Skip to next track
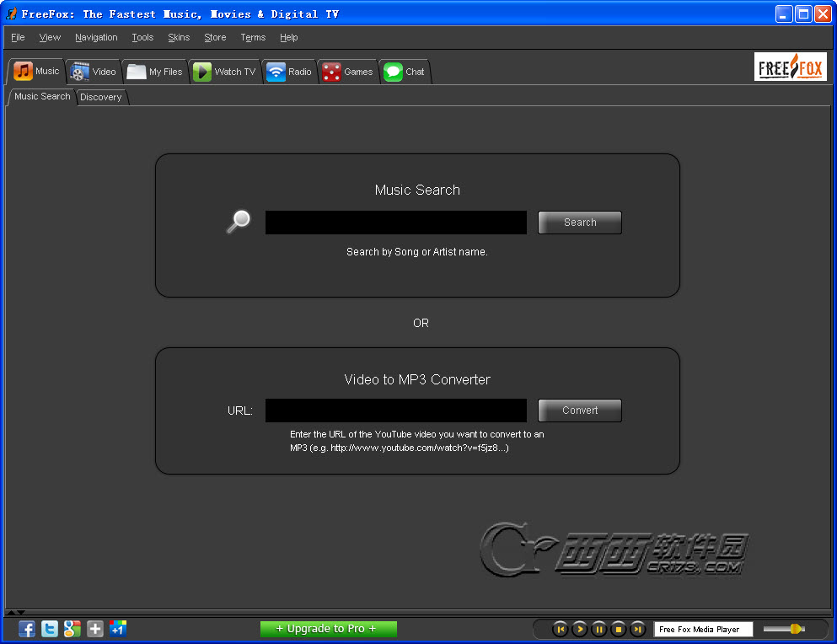Screen dimensions: 837x644 [x=637, y=629]
